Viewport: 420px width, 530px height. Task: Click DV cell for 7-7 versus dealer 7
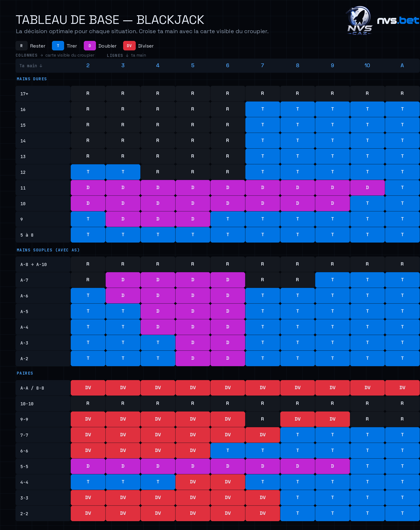tap(262, 435)
